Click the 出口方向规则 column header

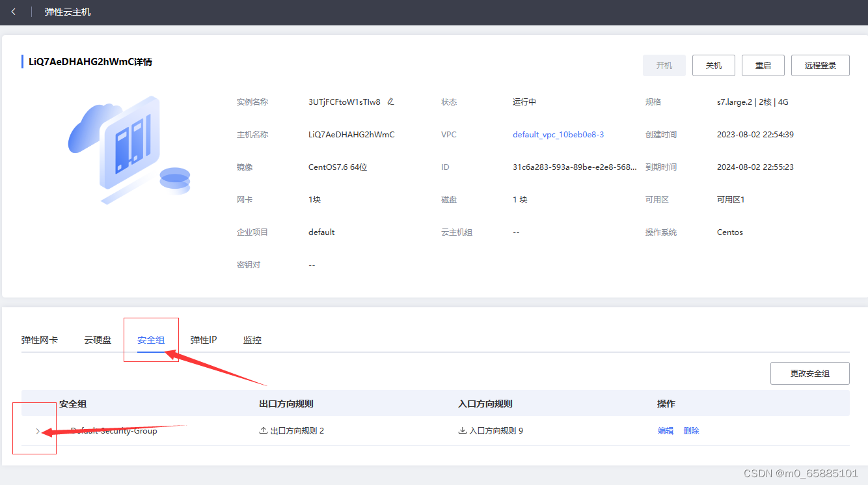tap(286, 404)
